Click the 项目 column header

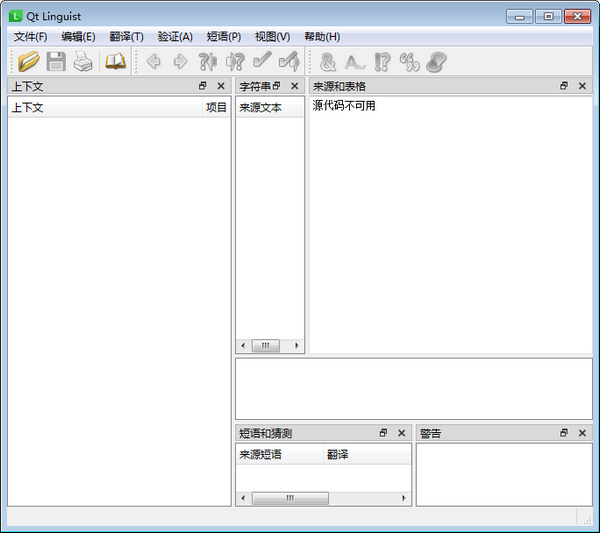pyautogui.click(x=216, y=107)
